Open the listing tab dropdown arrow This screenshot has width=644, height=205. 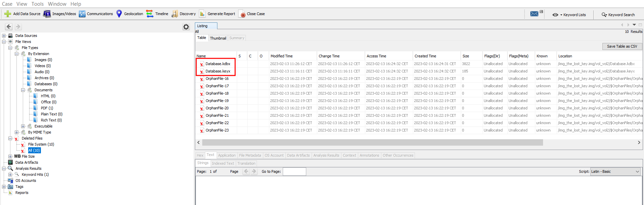634,25
